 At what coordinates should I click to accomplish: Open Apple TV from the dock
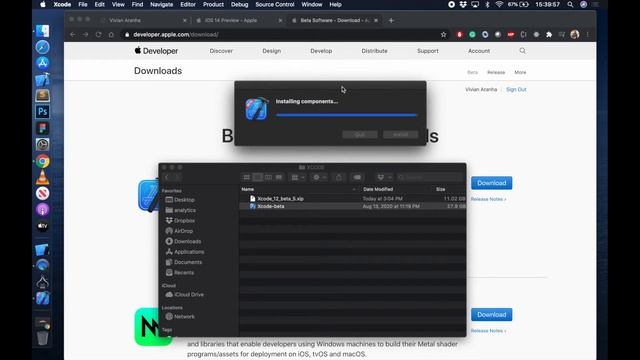click(x=42, y=226)
